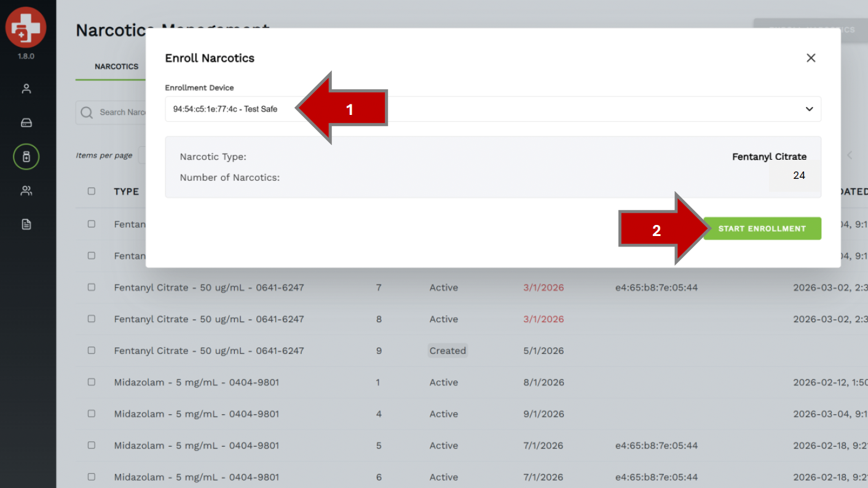Viewport: 868px width, 488px height.
Task: Close the Enroll Narcotics dialog
Action: (x=811, y=58)
